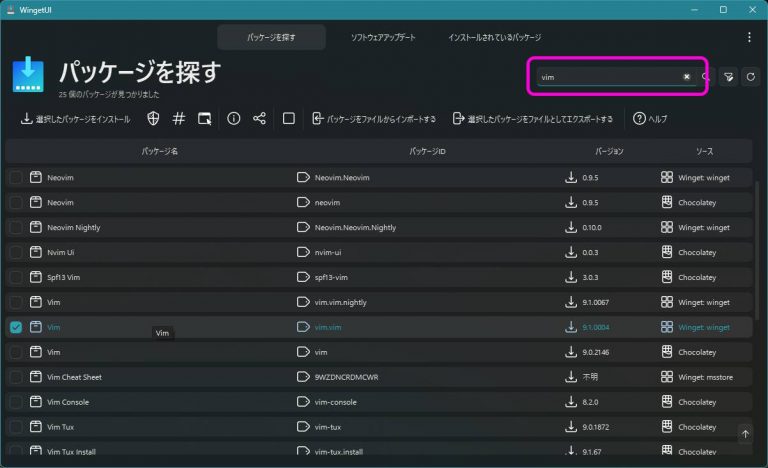Check the Neovim Nightly checkbox
768x468 pixels.
click(x=16, y=227)
